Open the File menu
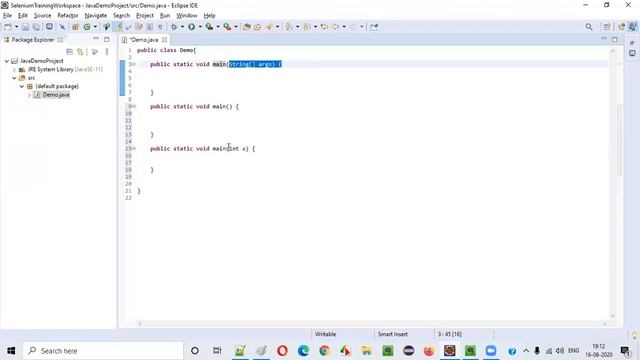The width and height of the screenshot is (640, 360). pos(7,16)
